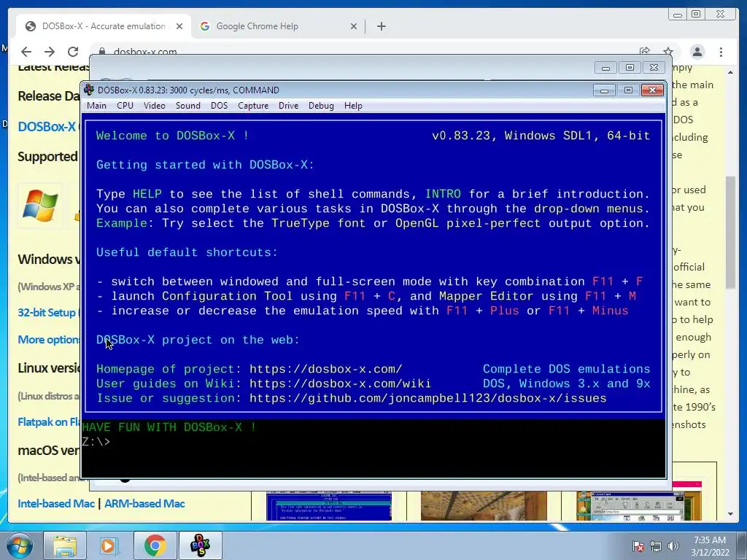Screen dimensions: 747x560
Task: Click the Chrome page vertical scrollbar thumb
Action: pyautogui.click(x=730, y=233)
